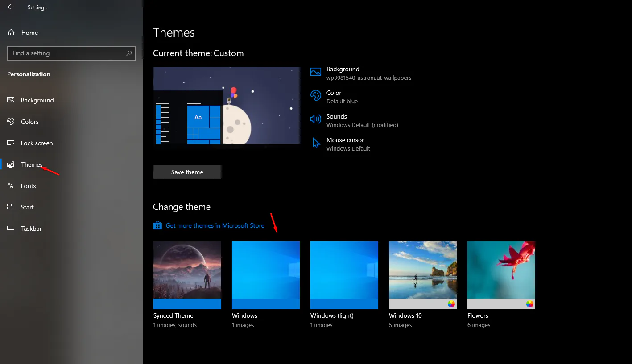Click the Windows (light) theme label
The width and height of the screenshot is (632, 364).
(332, 315)
